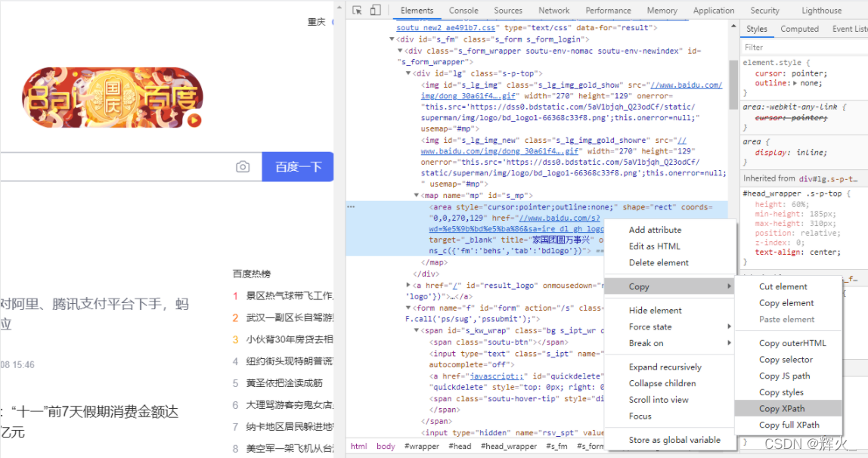Open hot search item 武汉一副区长自驾游
Screen dimensions: 868x458
coord(290,317)
